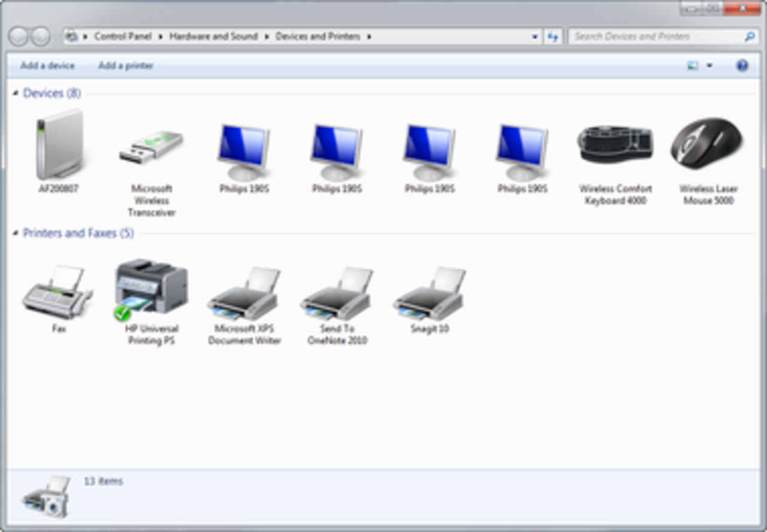Open the view options dropdown arrow

click(709, 66)
